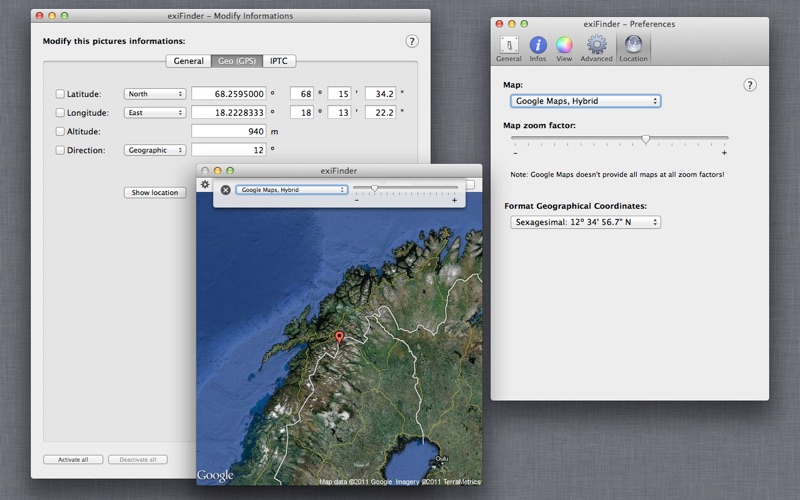Image resolution: width=800 pixels, height=500 pixels.
Task: Switch to the IPTC tab
Action: [279, 61]
